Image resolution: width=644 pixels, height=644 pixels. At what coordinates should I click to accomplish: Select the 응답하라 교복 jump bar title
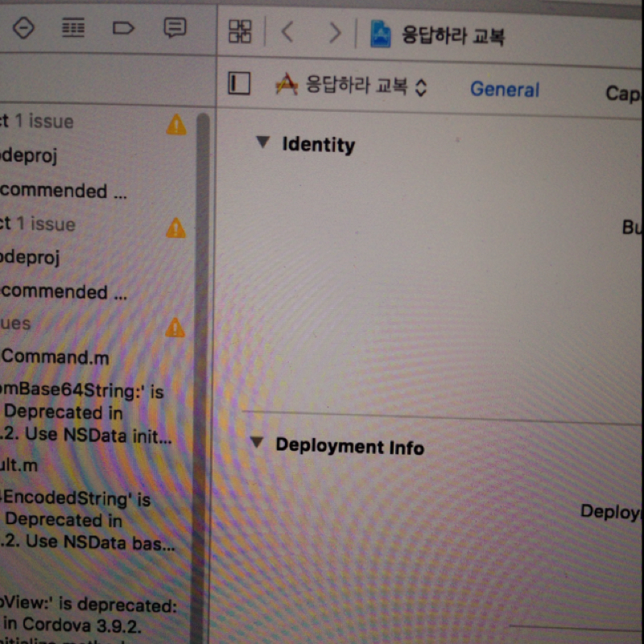pos(453,35)
